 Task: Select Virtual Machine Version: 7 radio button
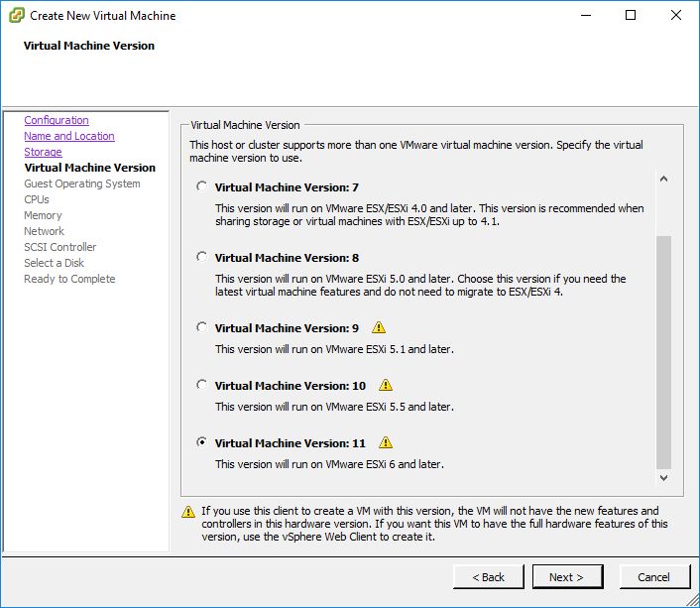[x=202, y=186]
